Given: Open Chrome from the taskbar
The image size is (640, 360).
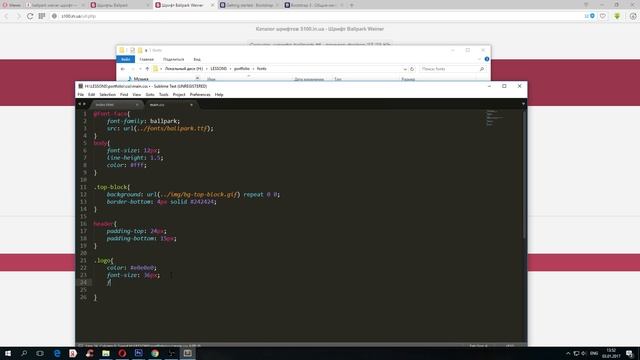Looking at the screenshot, I should tap(155, 353).
